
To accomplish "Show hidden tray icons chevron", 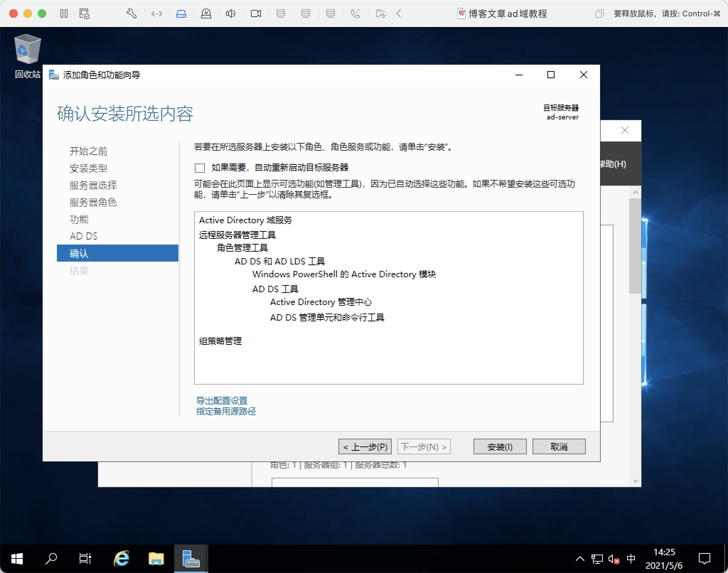I will pyautogui.click(x=580, y=559).
